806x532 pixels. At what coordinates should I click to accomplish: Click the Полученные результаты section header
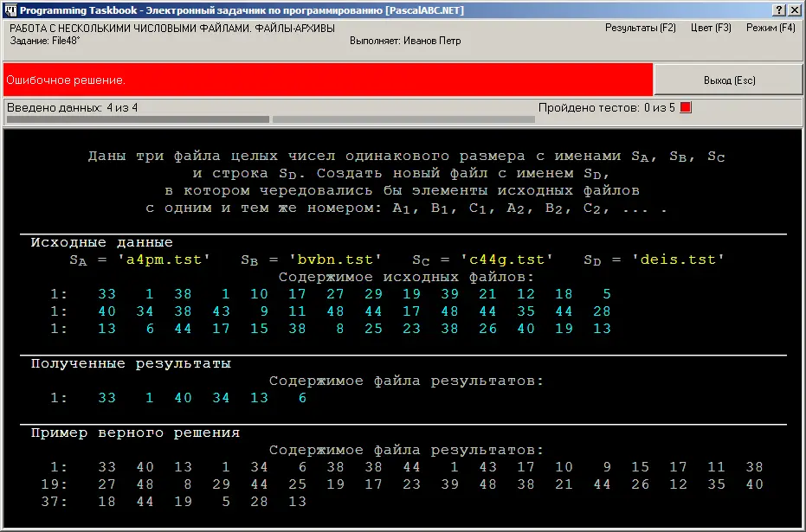131,363
